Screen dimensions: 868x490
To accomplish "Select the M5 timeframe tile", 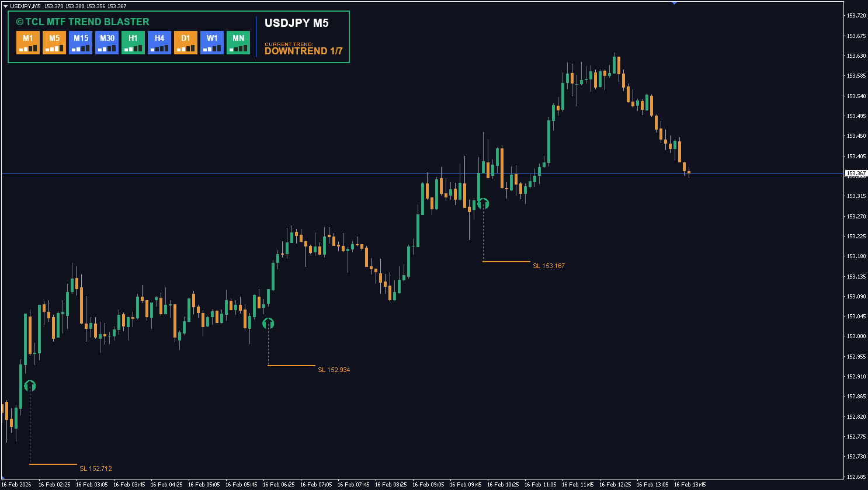I will (x=54, y=43).
